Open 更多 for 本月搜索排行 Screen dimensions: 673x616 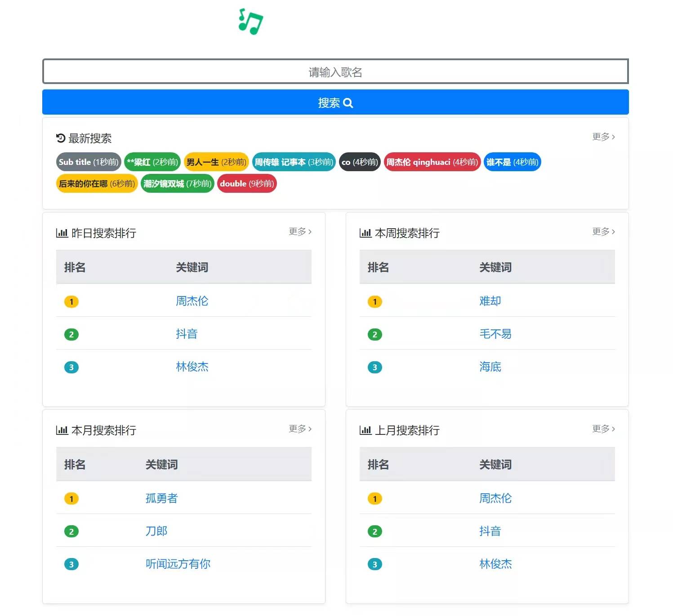[300, 429]
